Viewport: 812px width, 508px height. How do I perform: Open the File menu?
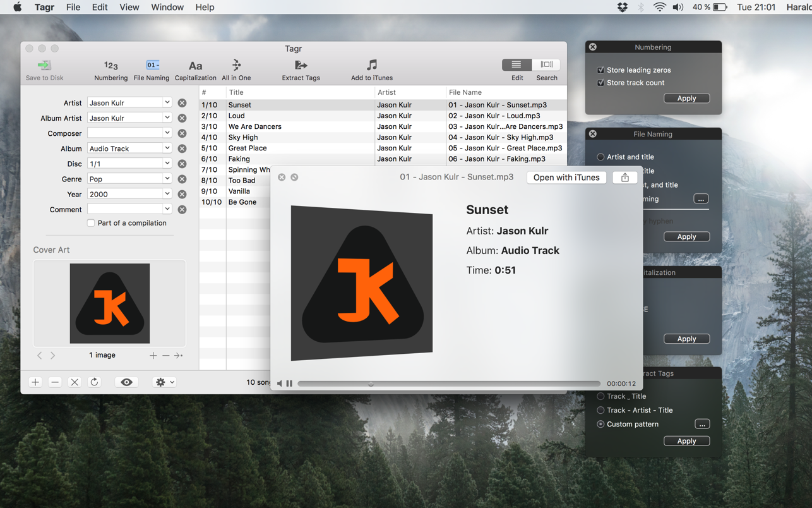pos(73,7)
